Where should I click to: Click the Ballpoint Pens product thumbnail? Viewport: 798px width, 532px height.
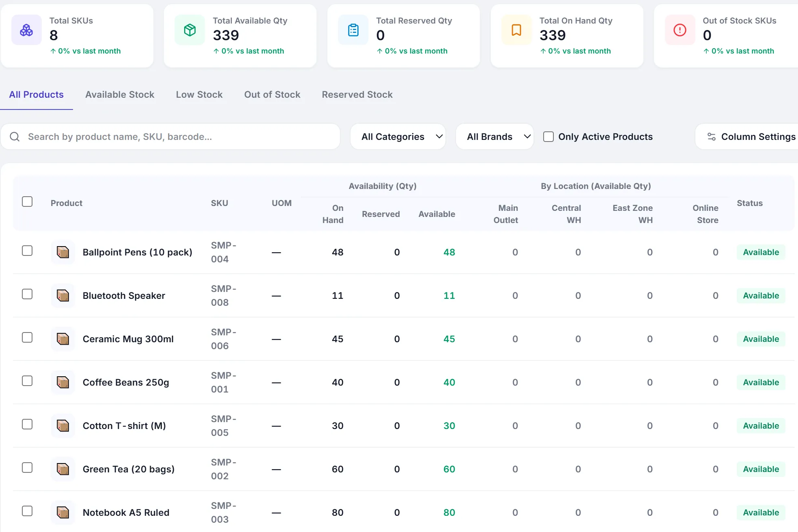tap(63, 252)
